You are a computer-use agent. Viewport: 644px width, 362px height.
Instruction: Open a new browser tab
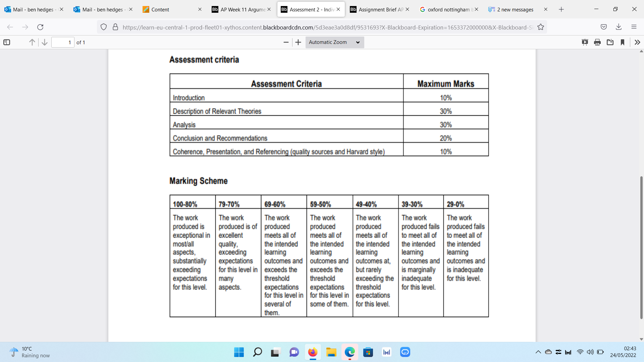[561, 9]
